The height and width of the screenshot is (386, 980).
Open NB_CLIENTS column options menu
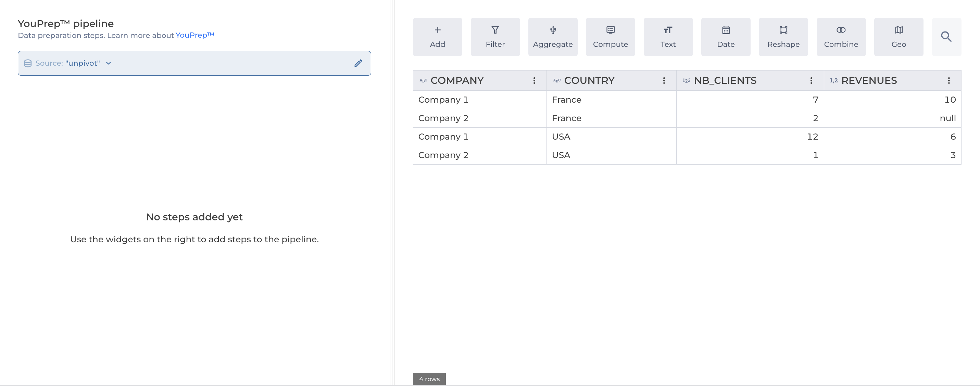click(x=811, y=81)
